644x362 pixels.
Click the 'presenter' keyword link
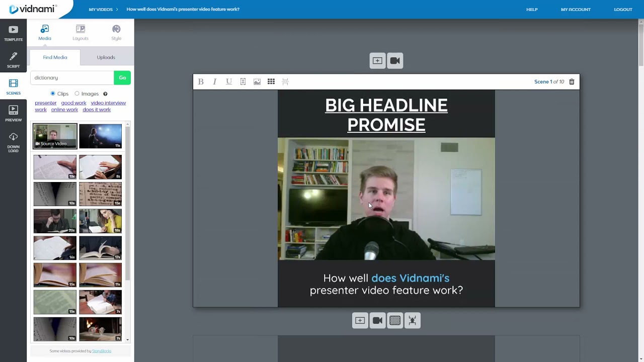[x=46, y=103]
